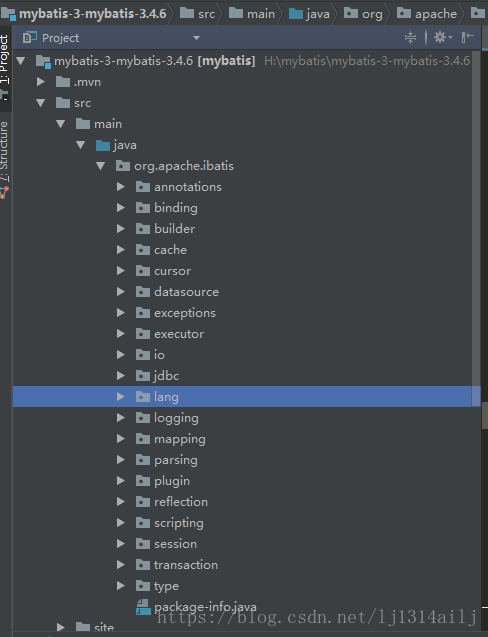
Task: Click the highlighted lang package folder icon
Action: [x=143, y=397]
